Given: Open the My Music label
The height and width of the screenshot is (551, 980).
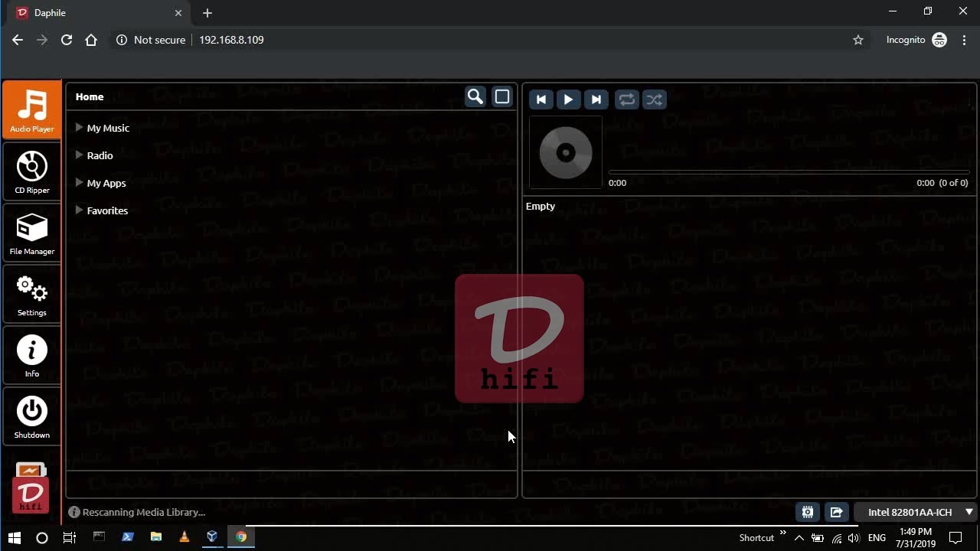Looking at the screenshot, I should coord(108,129).
